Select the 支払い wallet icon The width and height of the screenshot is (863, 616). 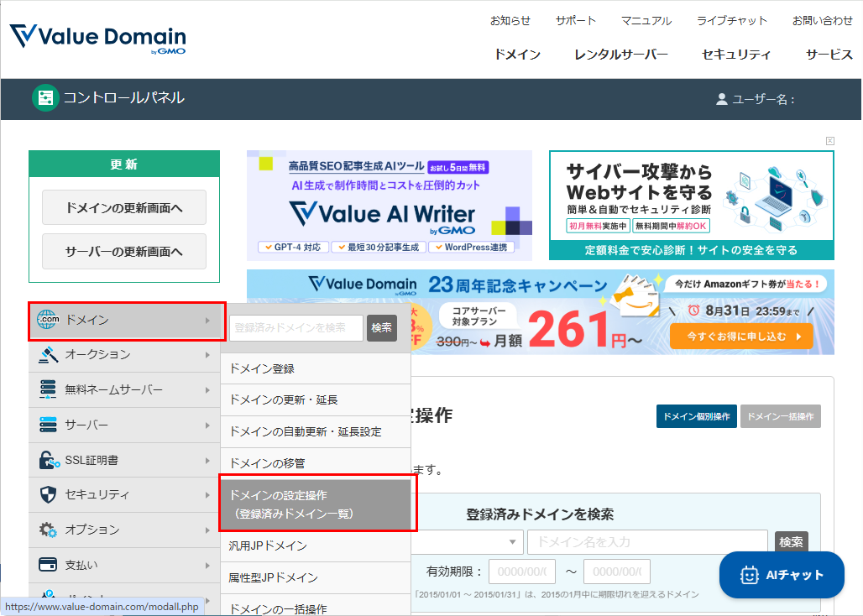click(x=48, y=565)
